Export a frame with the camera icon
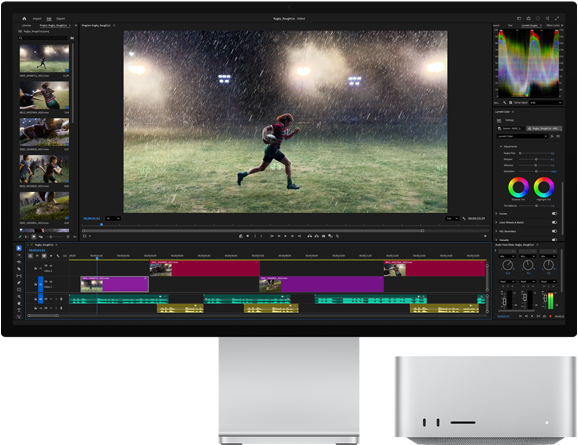 324,236
